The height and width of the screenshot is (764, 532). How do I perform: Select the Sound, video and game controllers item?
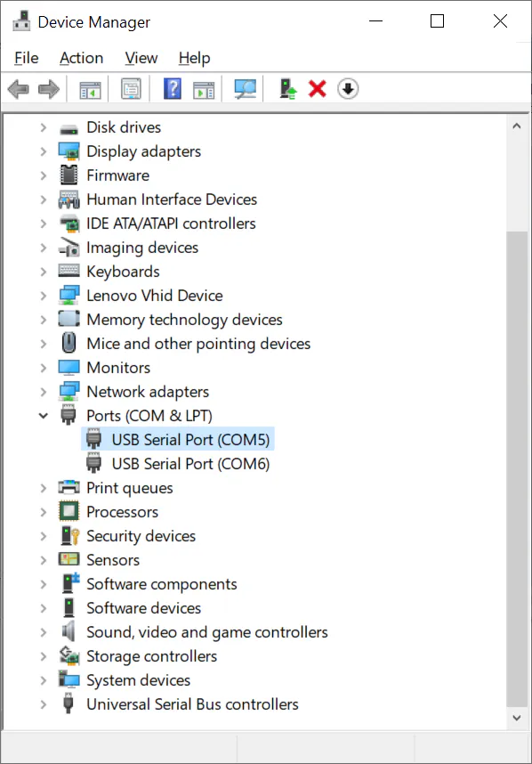pyautogui.click(x=207, y=632)
